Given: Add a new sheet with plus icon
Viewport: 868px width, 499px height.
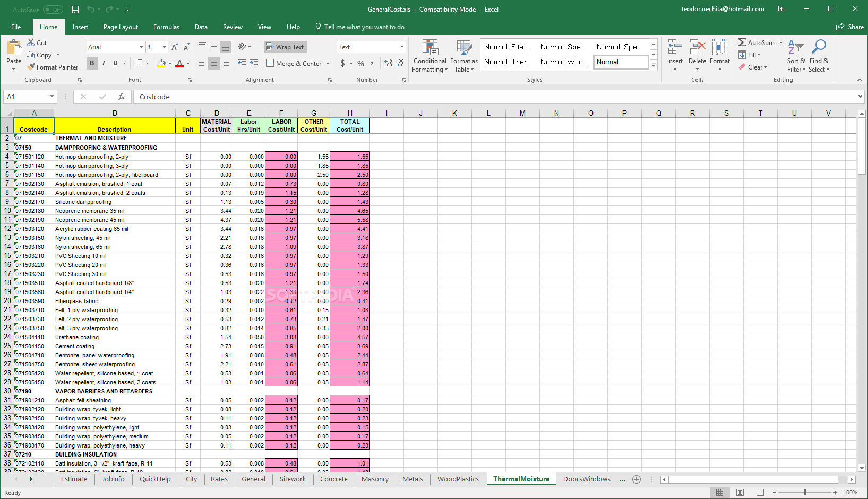Looking at the screenshot, I should (637, 479).
